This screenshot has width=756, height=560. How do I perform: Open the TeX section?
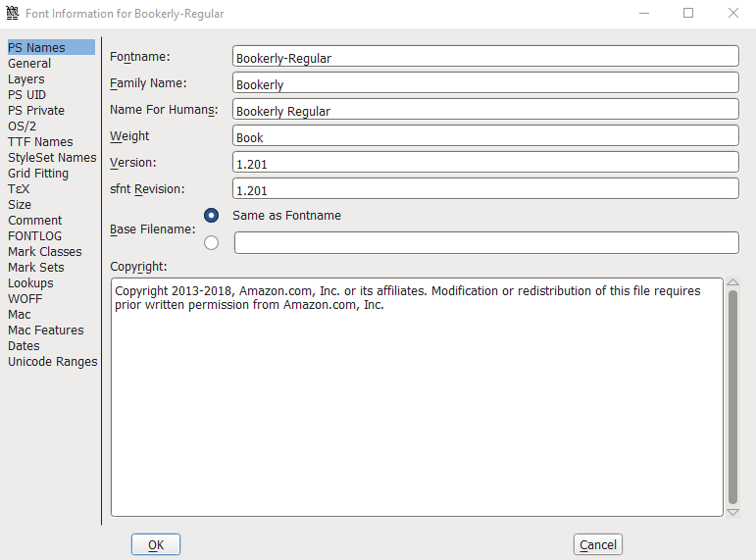click(x=19, y=189)
